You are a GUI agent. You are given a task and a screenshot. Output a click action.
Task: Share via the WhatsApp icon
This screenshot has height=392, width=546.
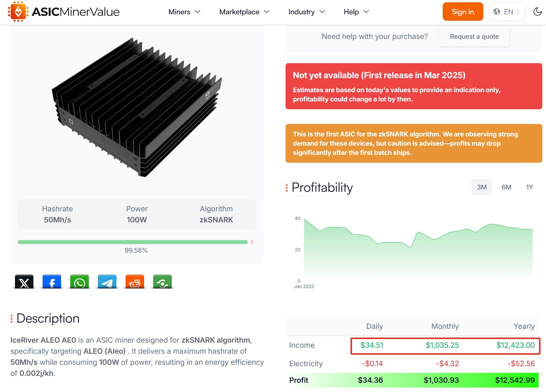point(80,282)
